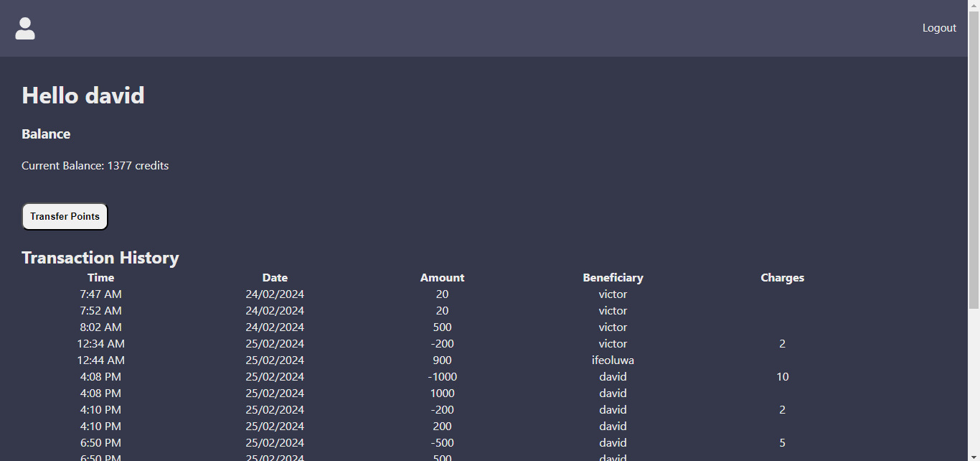Click the vertical scrollbar thumb
The height and width of the screenshot is (461, 980).
pos(974,158)
